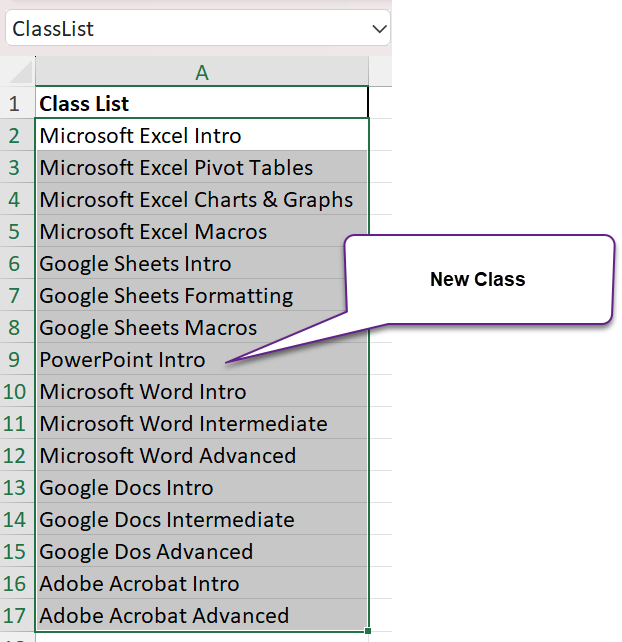
Task: Select column A header
Action: (201, 72)
